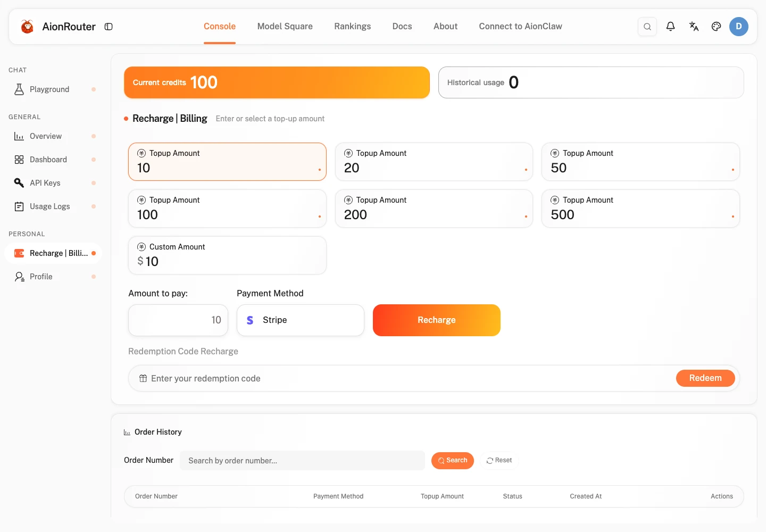Select the Topup Amount 50 card
This screenshot has height=532, width=766.
(x=640, y=162)
